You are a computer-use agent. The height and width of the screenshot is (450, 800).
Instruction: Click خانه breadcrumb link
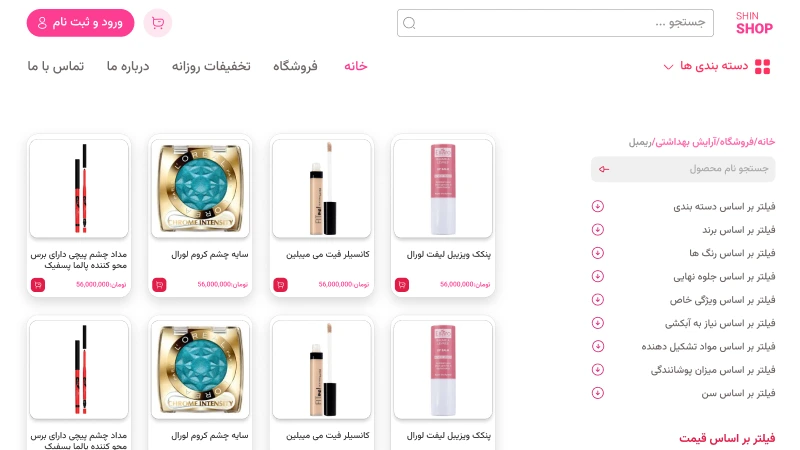point(766,142)
